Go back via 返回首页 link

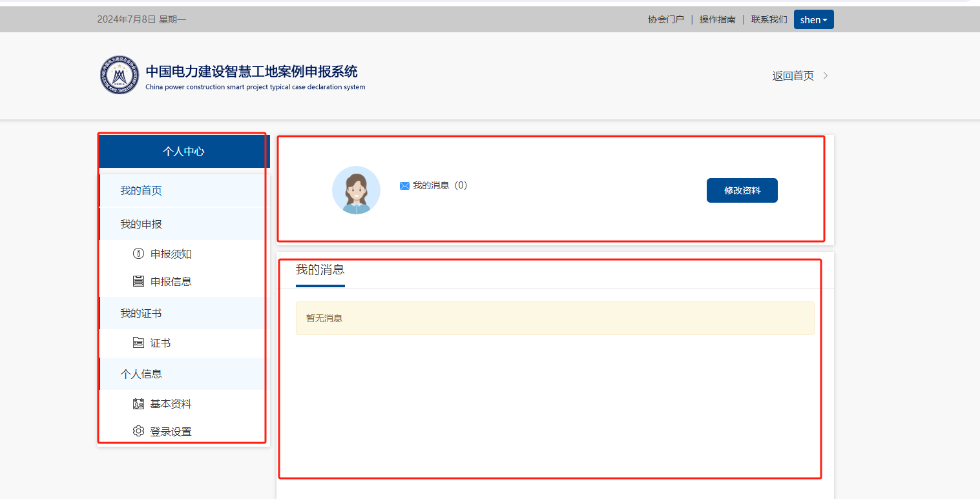793,76
